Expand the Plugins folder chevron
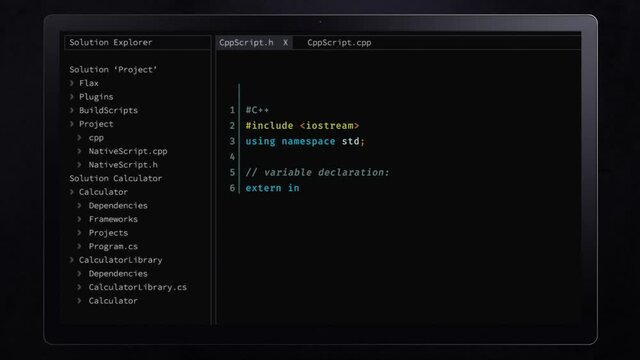 (x=72, y=96)
